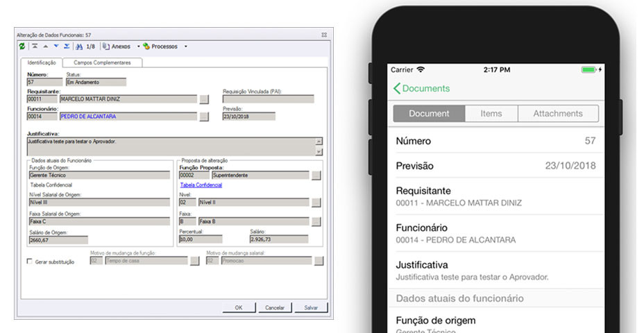Click the Justificativa text area

click(171, 146)
